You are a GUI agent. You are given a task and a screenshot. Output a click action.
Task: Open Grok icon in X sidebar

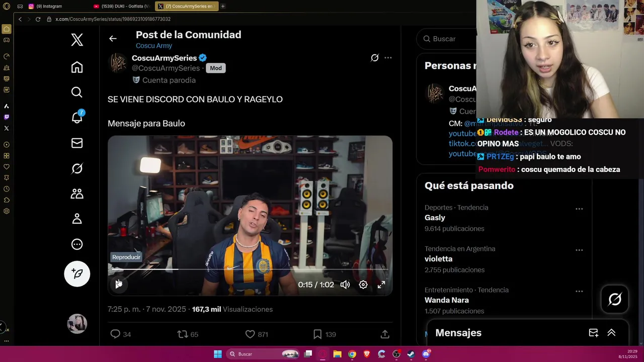(77, 168)
